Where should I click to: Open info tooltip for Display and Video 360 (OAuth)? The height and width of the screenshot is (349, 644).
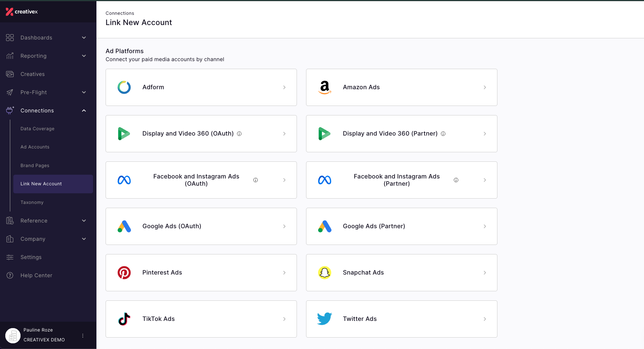239,134
